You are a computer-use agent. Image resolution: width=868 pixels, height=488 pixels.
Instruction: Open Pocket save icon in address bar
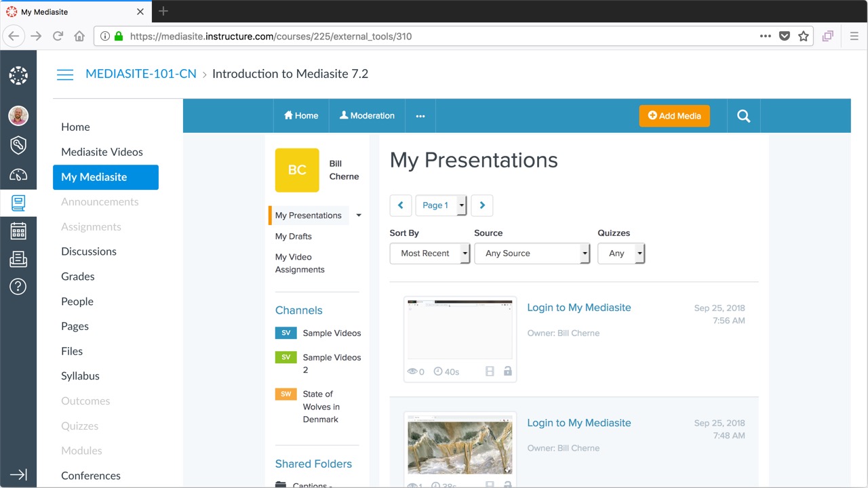pyautogui.click(x=785, y=36)
